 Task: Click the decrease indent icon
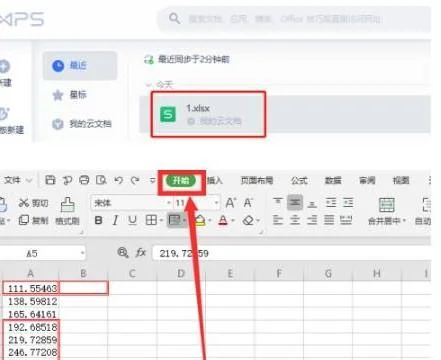pos(331,202)
